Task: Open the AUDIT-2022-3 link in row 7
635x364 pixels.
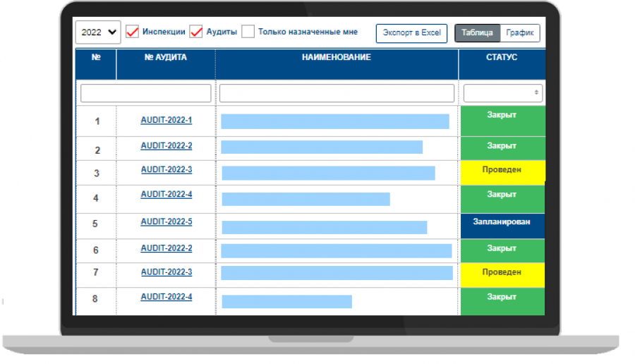Action: tap(167, 272)
